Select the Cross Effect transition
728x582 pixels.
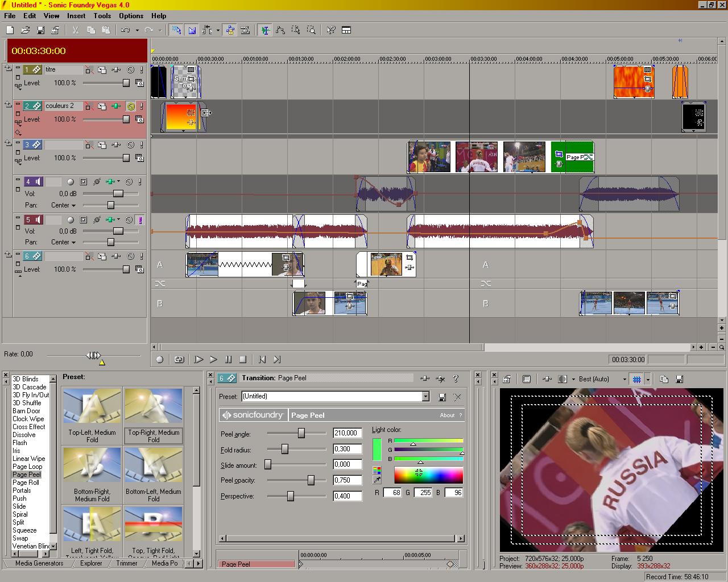point(28,427)
